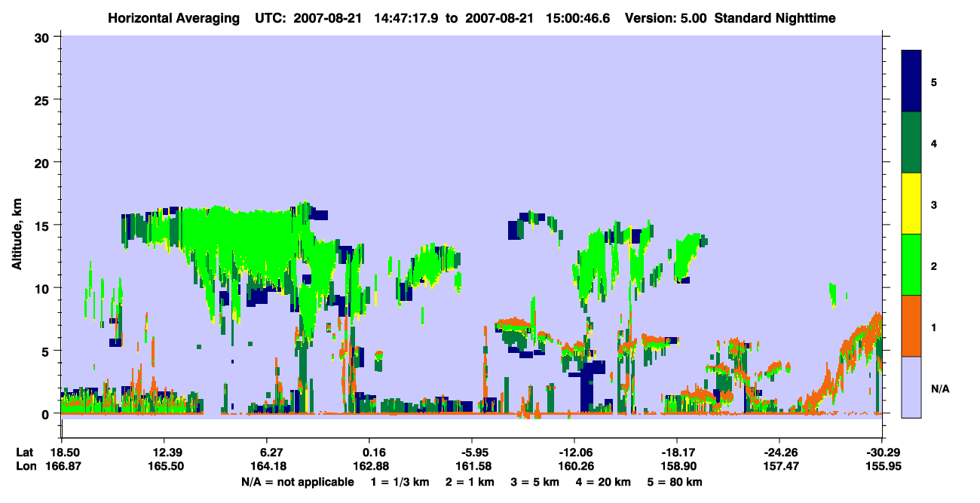Screen dimensions: 980x503
Task: Click the orange colorbar segment labeled 1
Action: pyautogui.click(x=912, y=326)
